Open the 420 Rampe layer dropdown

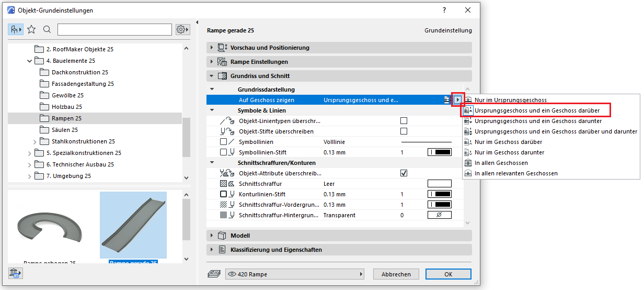click(295, 274)
